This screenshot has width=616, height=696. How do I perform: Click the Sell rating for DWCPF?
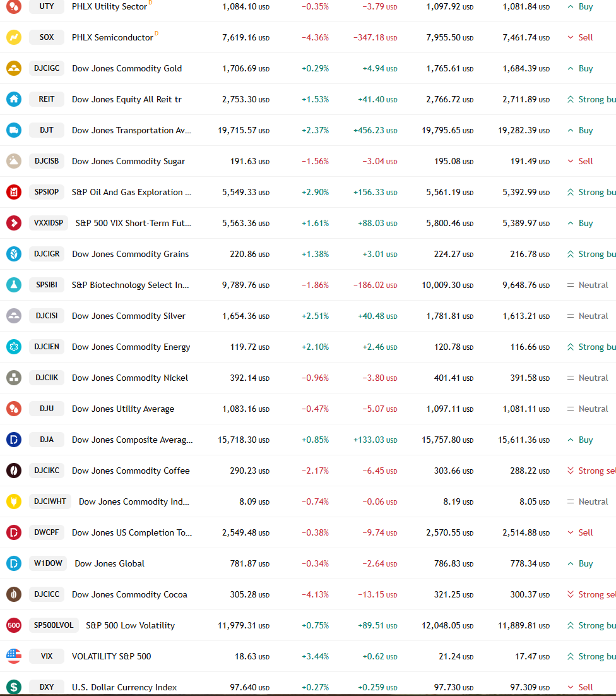pos(580,532)
